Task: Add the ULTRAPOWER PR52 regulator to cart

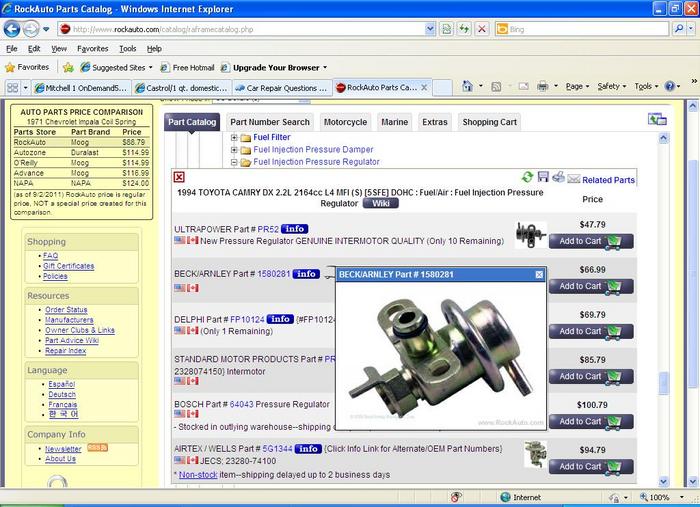Action: click(591, 241)
